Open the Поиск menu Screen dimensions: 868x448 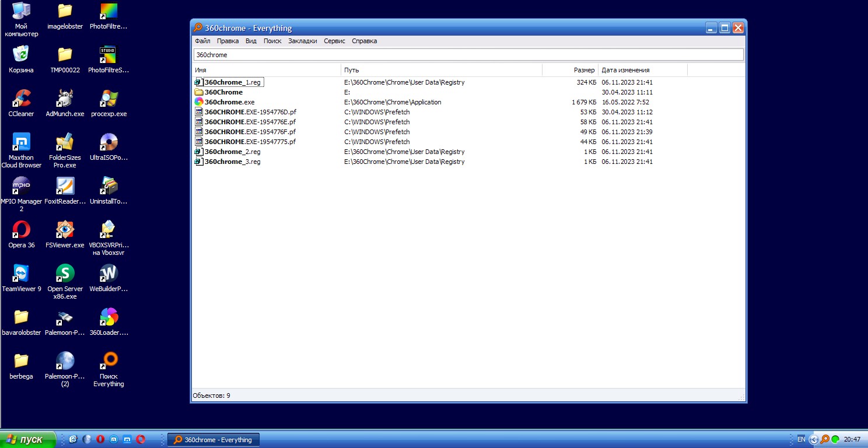[x=272, y=41]
